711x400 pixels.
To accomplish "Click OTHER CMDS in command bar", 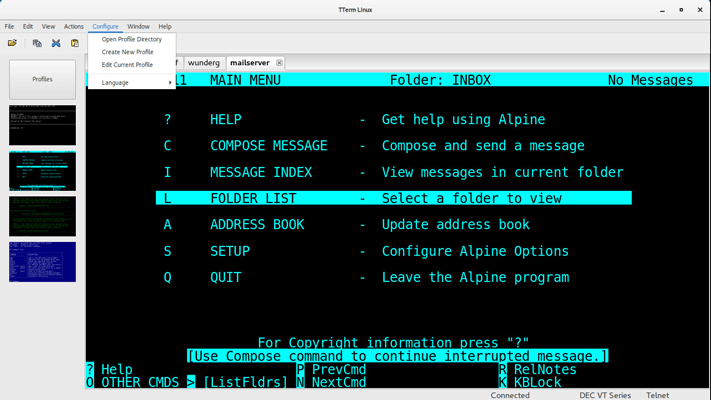I will (132, 382).
